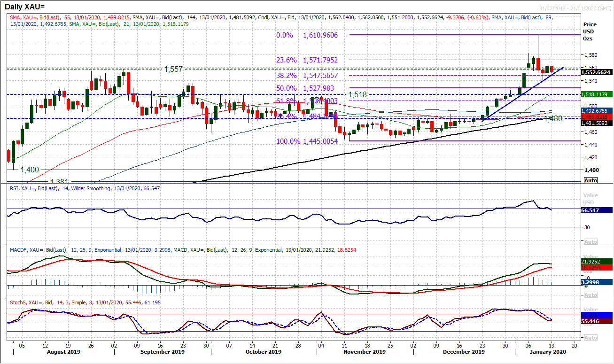Toggle Auto scaling on the RSI panel
The height and width of the screenshot is (364, 614).
(x=591, y=242)
